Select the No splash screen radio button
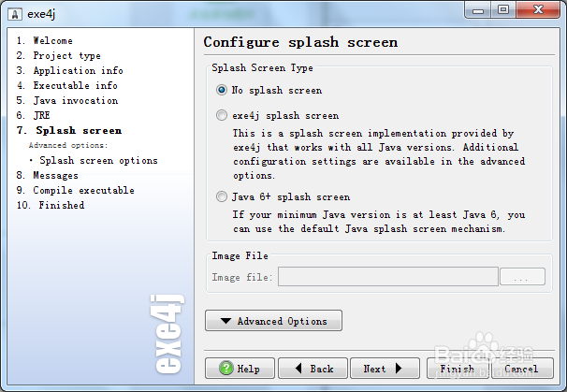Viewport: 567px width, 392px height. click(222, 90)
